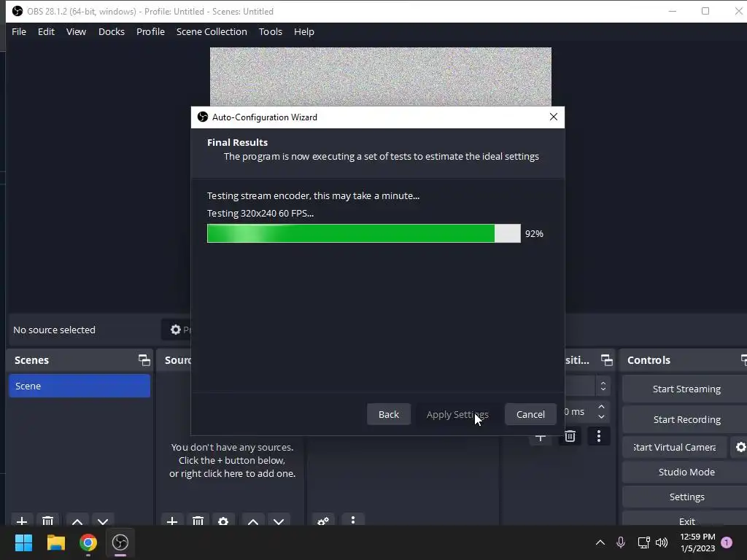Open the Scene Collection menu
The width and height of the screenshot is (747, 560).
(212, 32)
